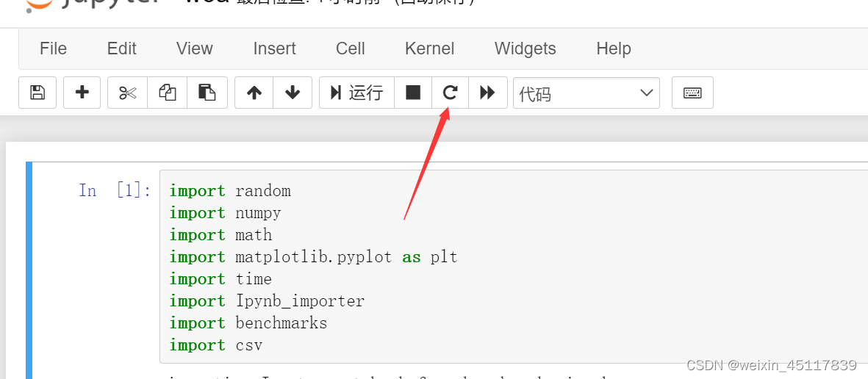Select the cell via the In [1]: prompt
Screen dimensions: 868x379
(115, 191)
